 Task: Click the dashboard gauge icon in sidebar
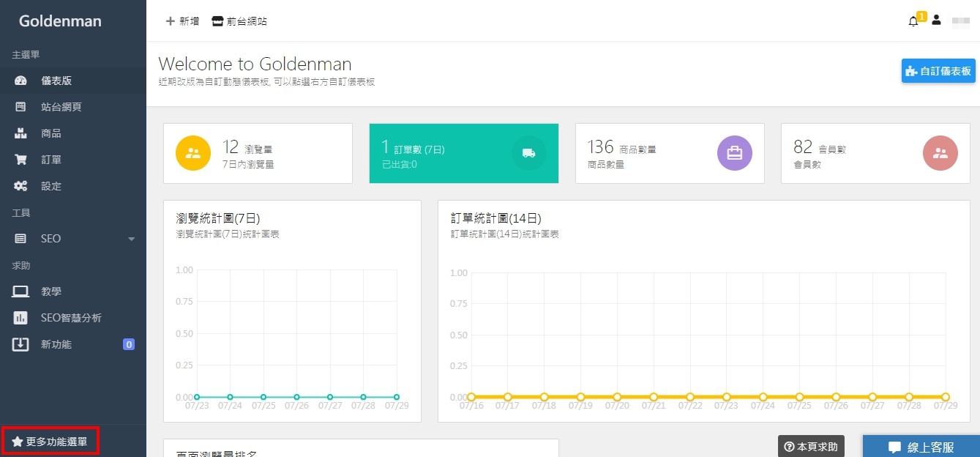(20, 81)
